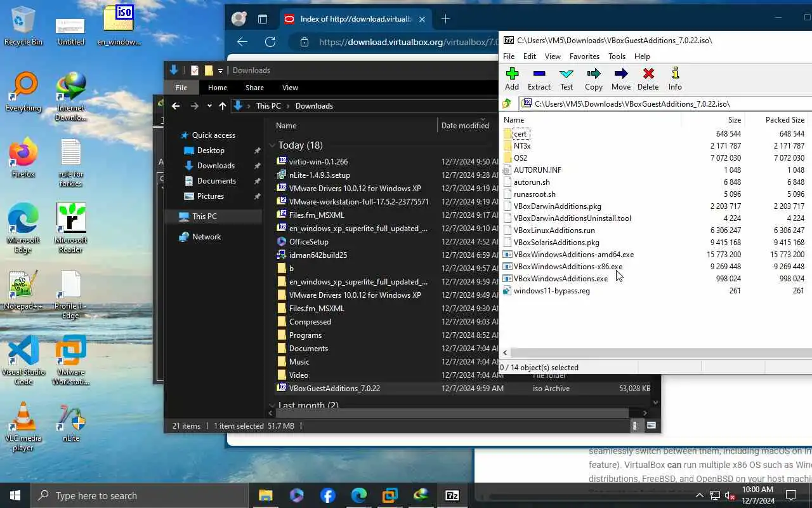Image resolution: width=812 pixels, height=508 pixels.
Task: Sort Explorer list by Date modified
Action: [465, 126]
